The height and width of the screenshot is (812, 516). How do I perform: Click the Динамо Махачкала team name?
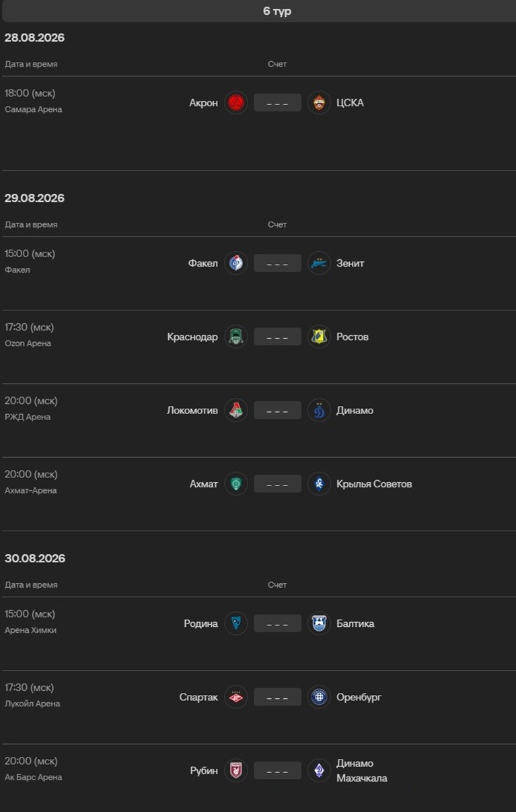pyautogui.click(x=362, y=770)
